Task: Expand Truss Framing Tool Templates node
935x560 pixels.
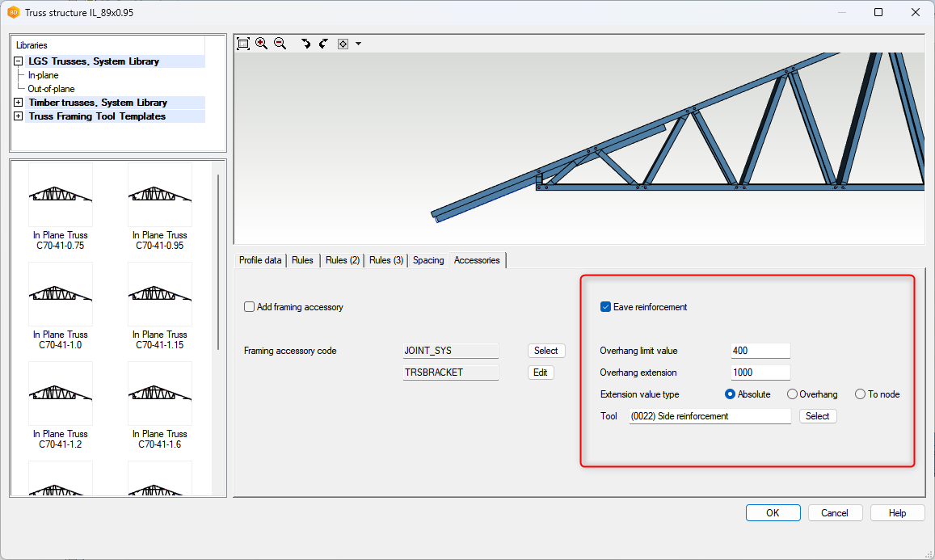Action: [19, 116]
